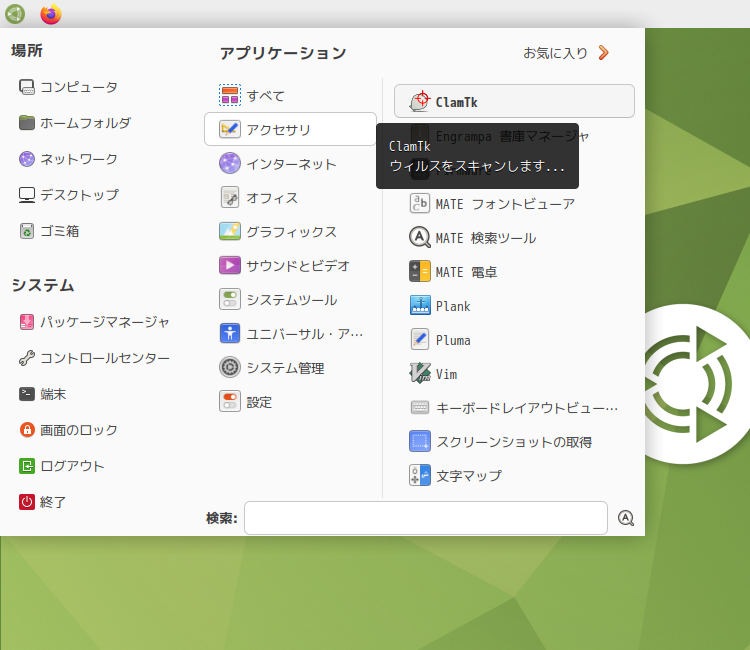750x650 pixels.
Task: Open キーボードレイアウトビューア
Action: point(514,408)
